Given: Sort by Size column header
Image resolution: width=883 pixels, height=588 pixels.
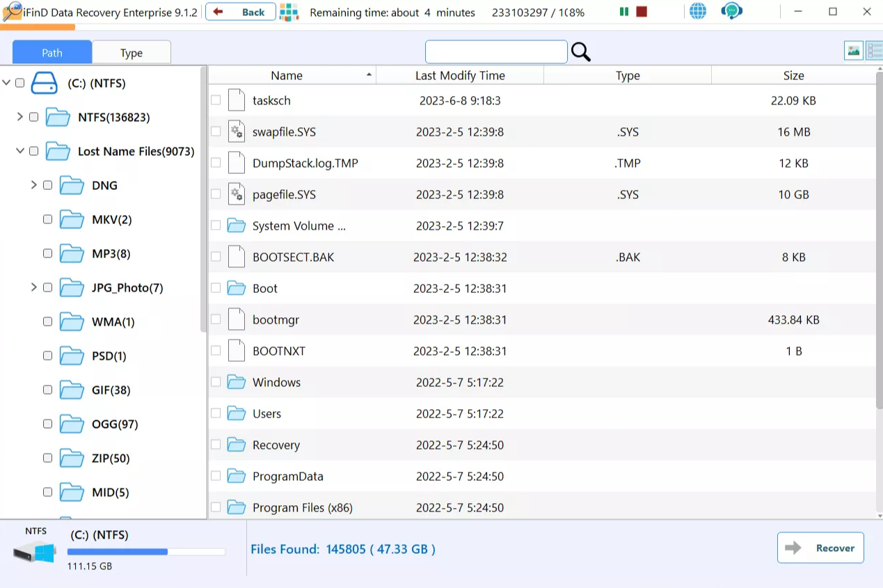Looking at the screenshot, I should click(793, 75).
